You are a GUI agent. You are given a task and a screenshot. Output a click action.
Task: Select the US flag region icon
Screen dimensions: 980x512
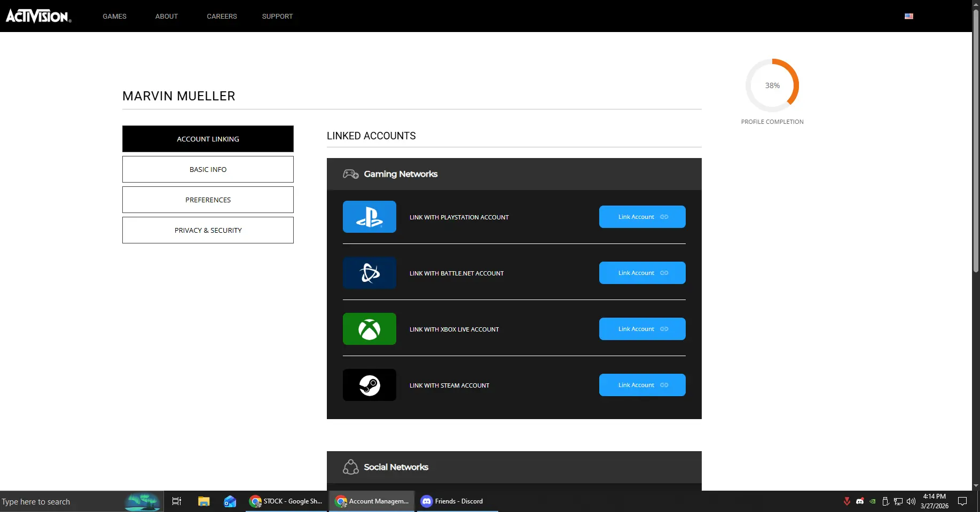908,16
